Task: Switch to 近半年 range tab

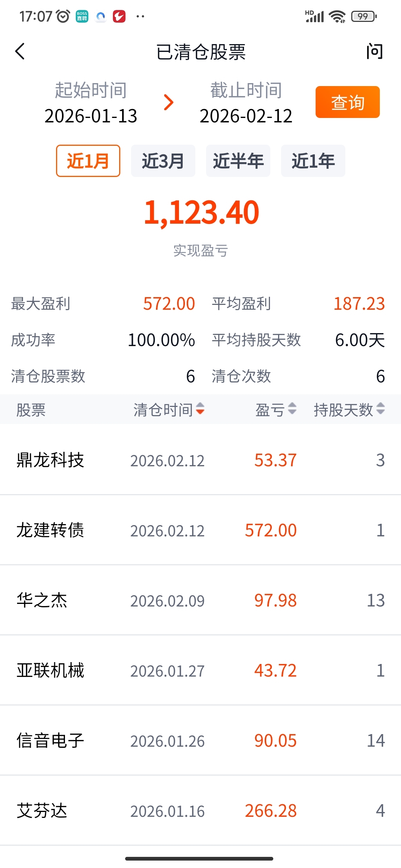Action: pos(238,161)
